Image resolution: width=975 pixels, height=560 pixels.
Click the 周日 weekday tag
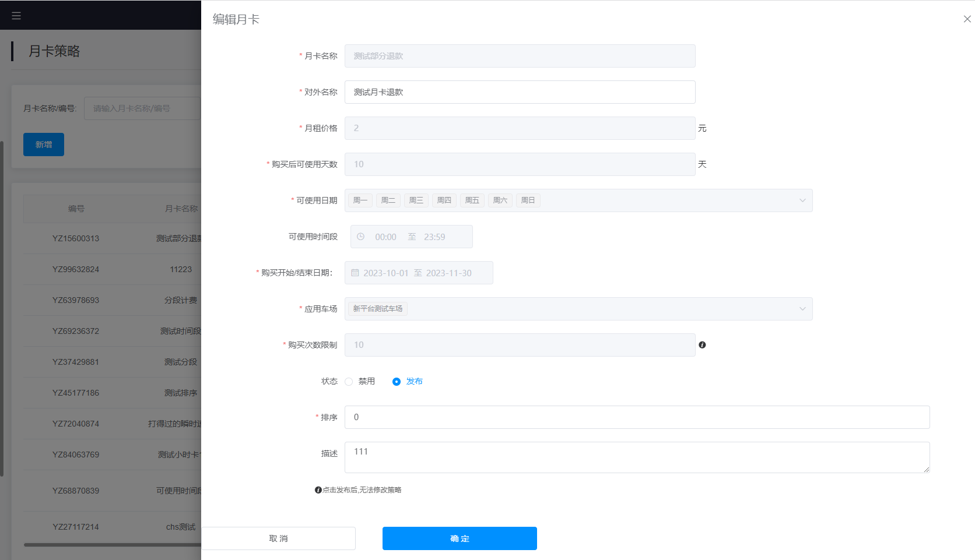point(528,200)
